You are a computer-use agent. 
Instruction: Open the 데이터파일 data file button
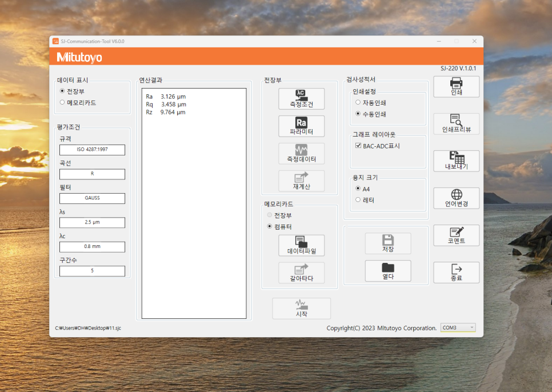[x=301, y=245]
